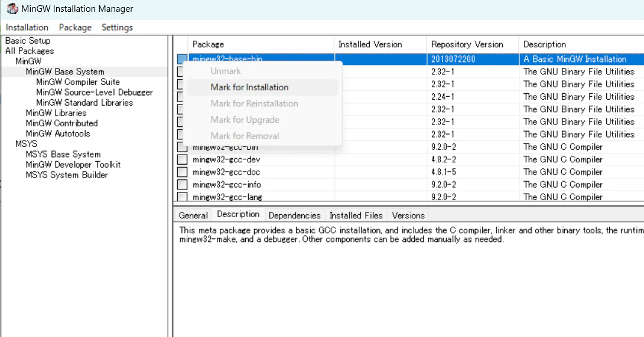Click repository version 2013072200
This screenshot has height=337, width=644.
(453, 59)
